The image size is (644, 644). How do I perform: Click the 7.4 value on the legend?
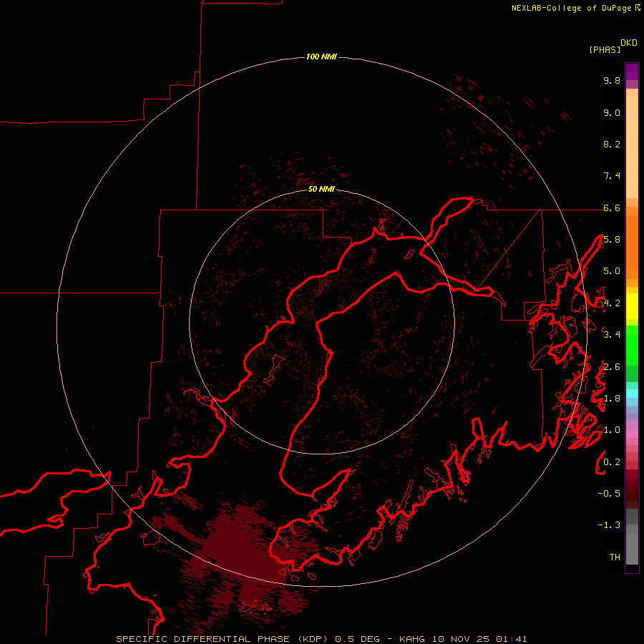point(612,176)
